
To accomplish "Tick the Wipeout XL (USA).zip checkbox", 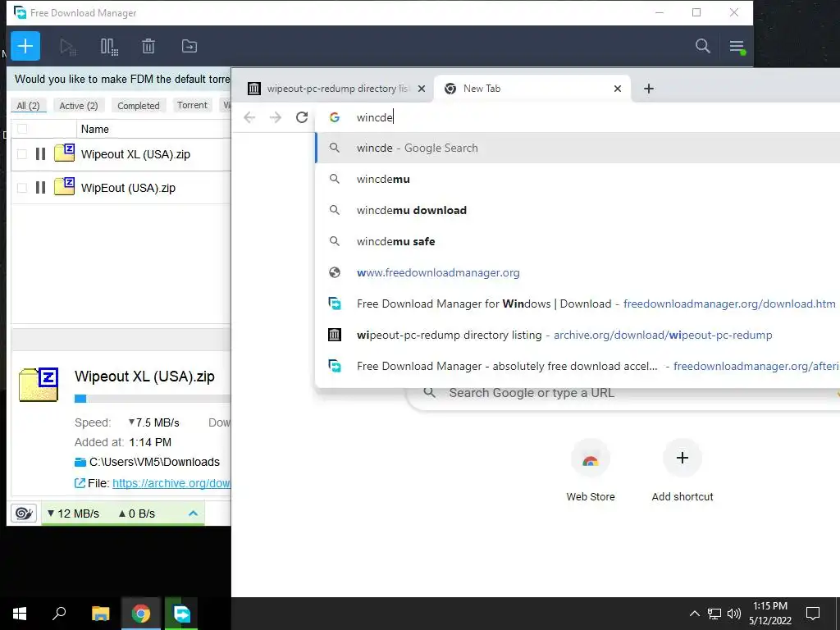I will 22,154.
